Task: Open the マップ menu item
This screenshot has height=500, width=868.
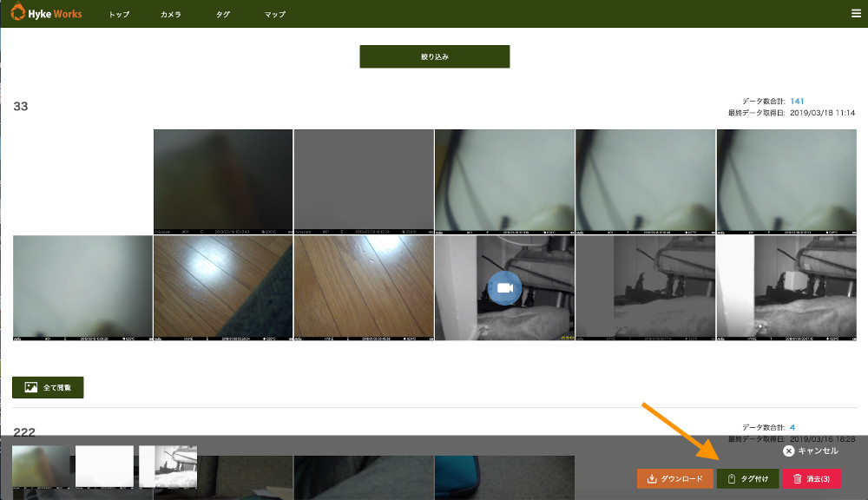Action: click(274, 14)
